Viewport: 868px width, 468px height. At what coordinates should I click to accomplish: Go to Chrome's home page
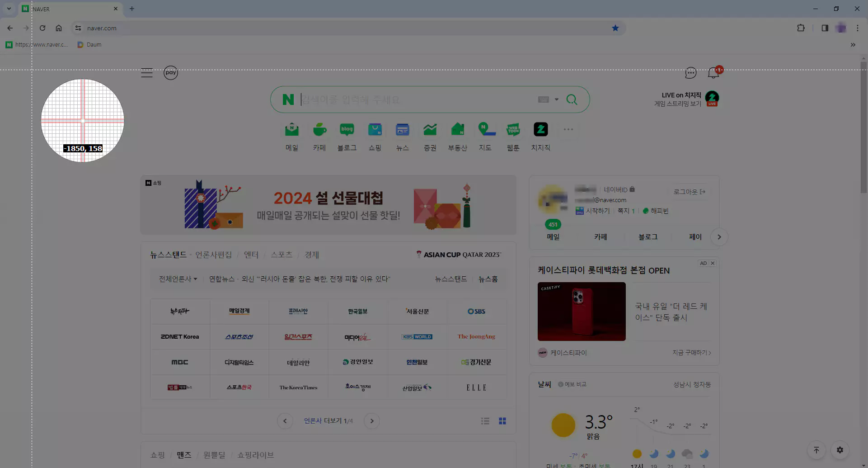click(x=59, y=28)
